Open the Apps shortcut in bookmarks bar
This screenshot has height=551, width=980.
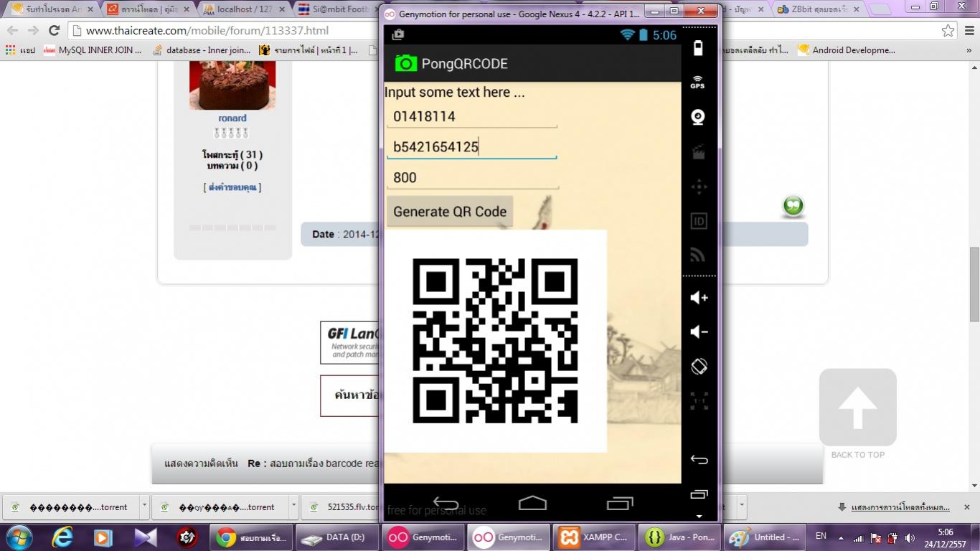coord(19,50)
